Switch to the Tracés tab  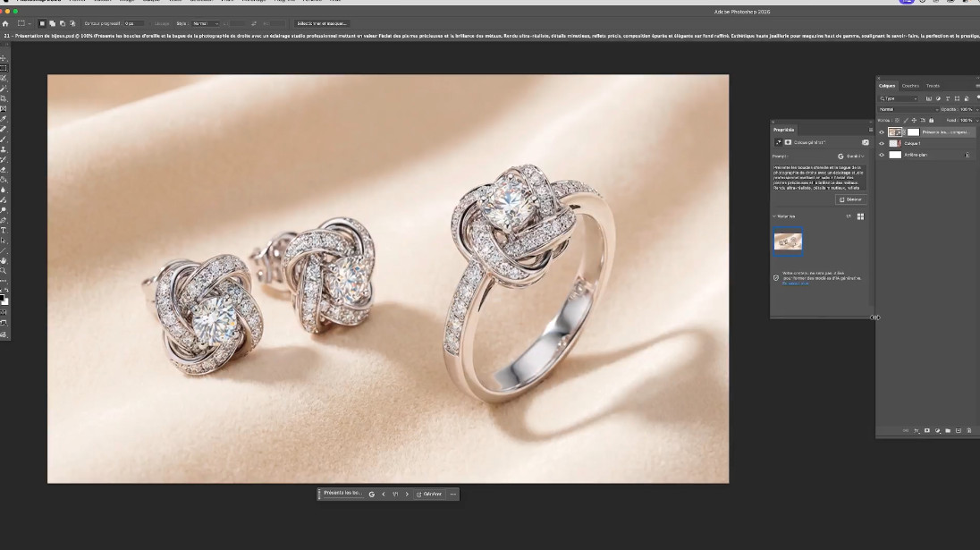click(933, 86)
